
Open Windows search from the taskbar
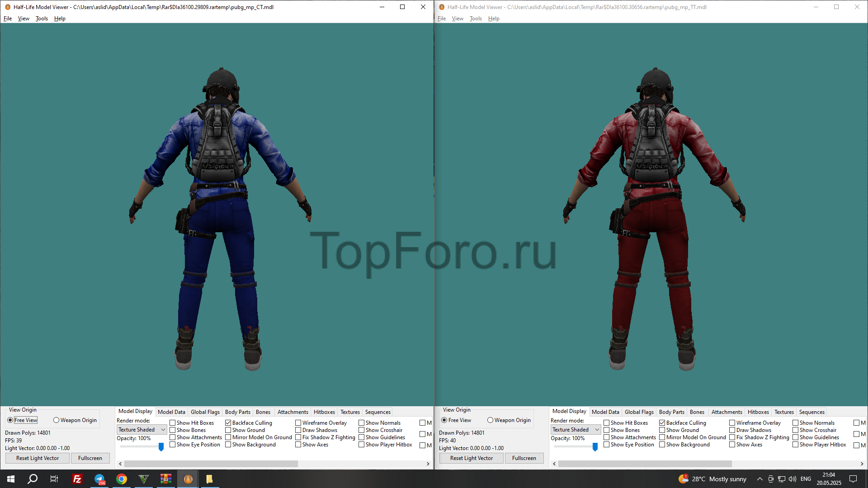click(x=33, y=479)
